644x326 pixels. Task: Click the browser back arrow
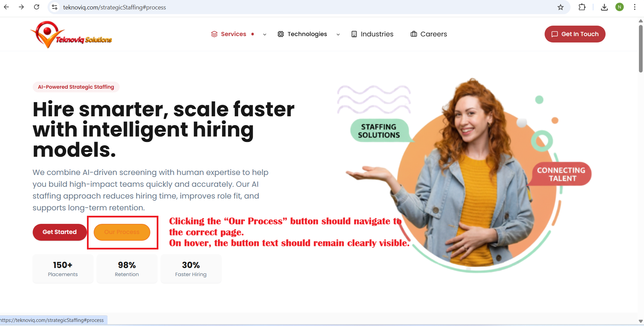(x=6, y=7)
